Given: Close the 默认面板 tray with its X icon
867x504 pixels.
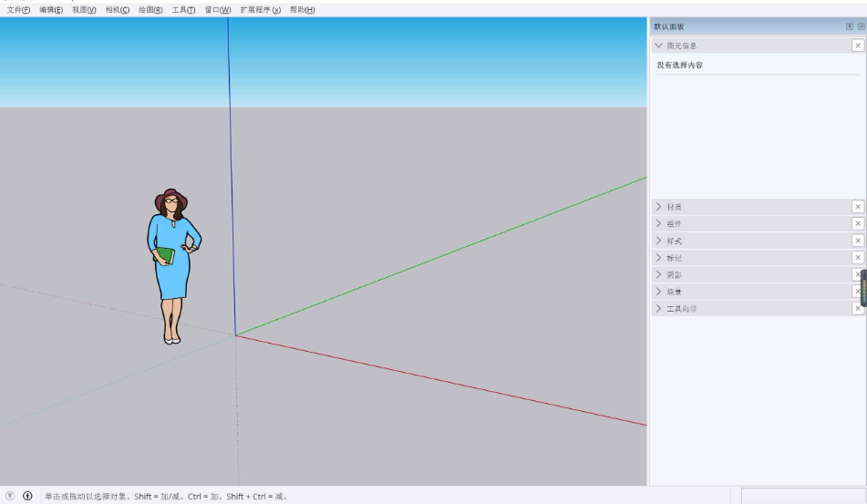Looking at the screenshot, I should pyautogui.click(x=861, y=27).
